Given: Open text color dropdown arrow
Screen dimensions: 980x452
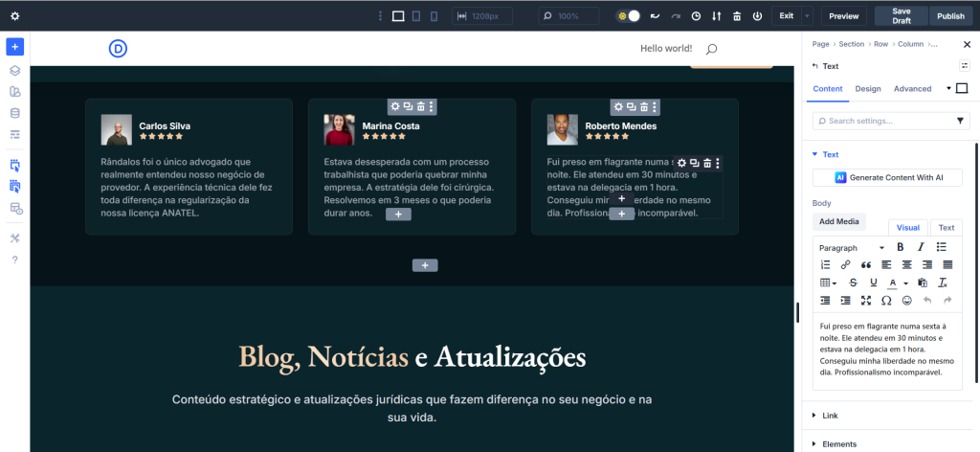Looking at the screenshot, I should (905, 283).
